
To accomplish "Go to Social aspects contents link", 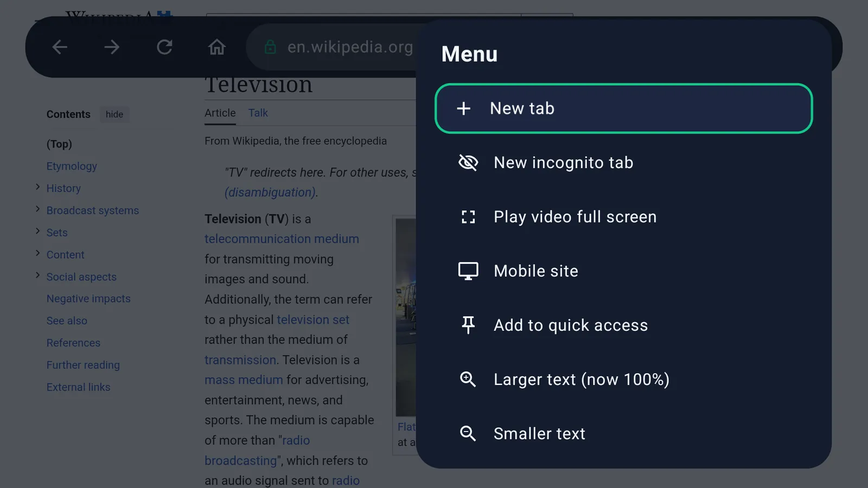I will click(81, 277).
